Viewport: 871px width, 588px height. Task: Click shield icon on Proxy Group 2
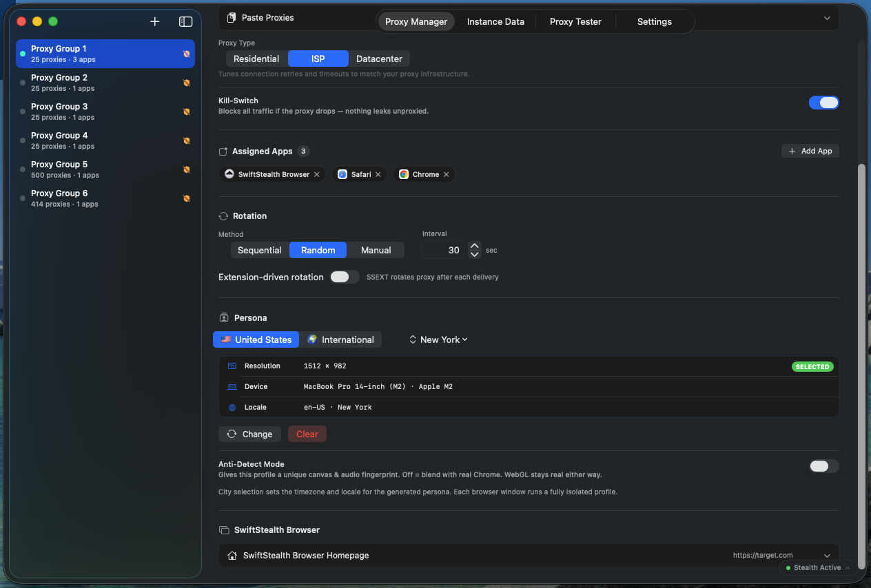pos(186,83)
